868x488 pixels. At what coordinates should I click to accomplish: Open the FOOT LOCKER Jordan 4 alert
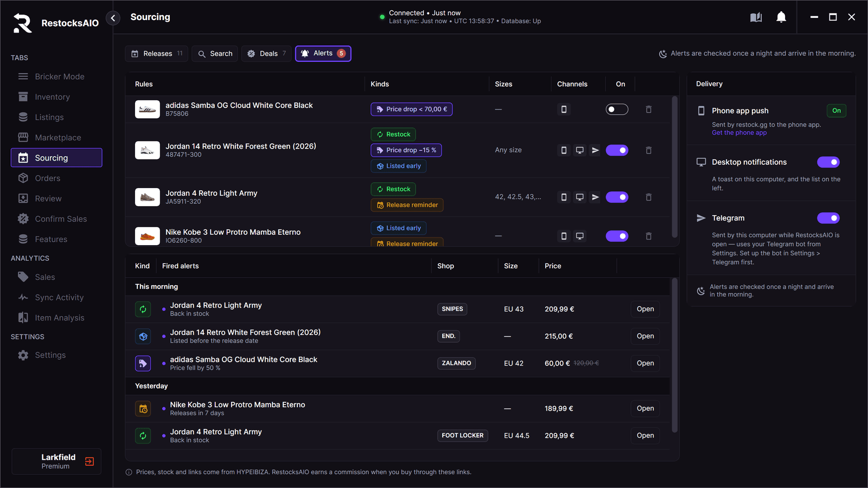(x=645, y=436)
